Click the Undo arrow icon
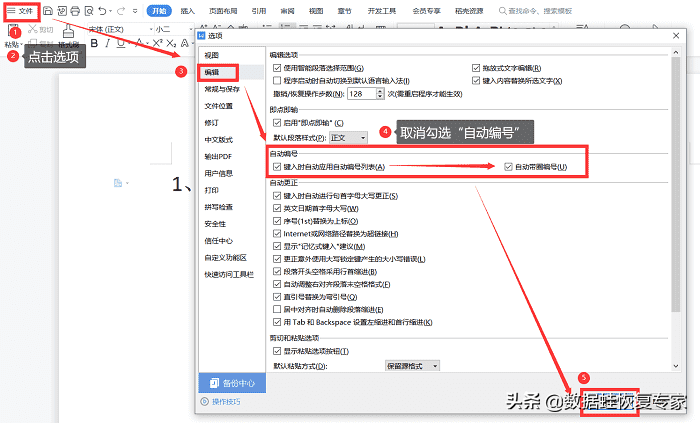700x423 pixels. 102,11
